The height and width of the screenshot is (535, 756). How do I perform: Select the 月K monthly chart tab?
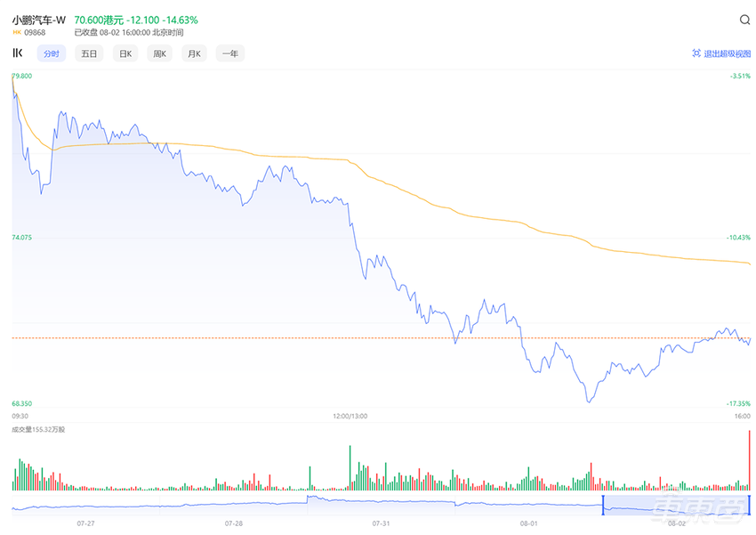pyautogui.click(x=193, y=53)
